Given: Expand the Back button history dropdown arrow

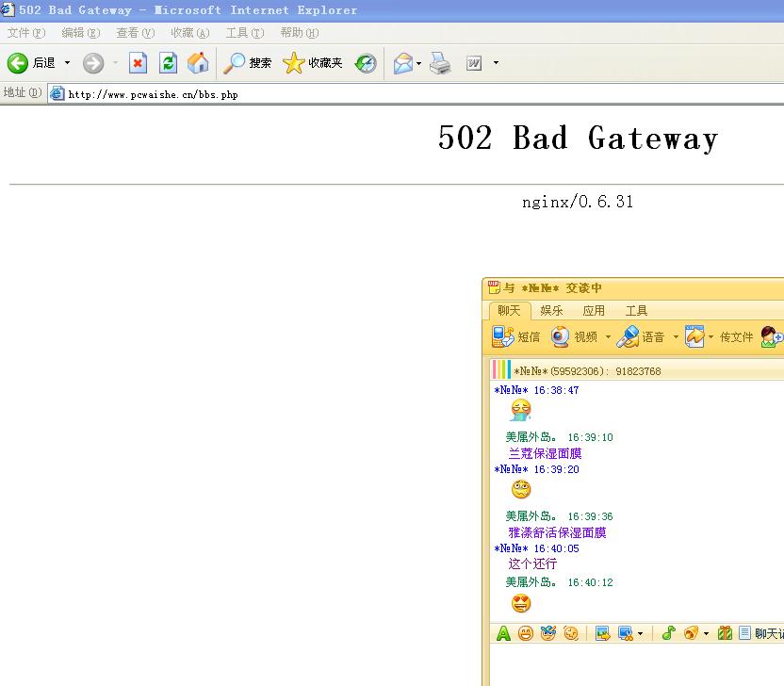Looking at the screenshot, I should click(67, 63).
